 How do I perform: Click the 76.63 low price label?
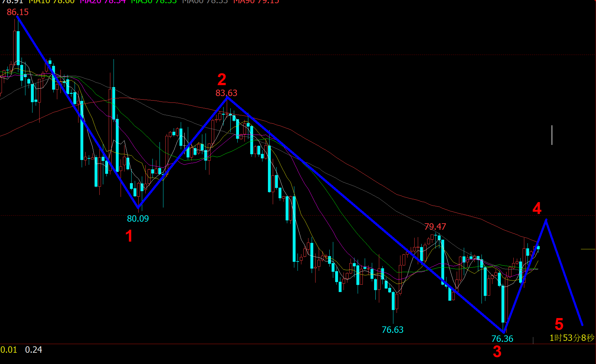pyautogui.click(x=392, y=330)
